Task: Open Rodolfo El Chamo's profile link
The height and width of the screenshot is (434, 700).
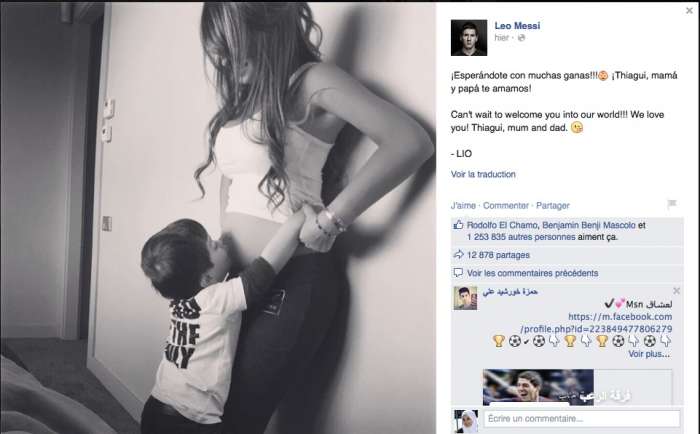Action: click(502, 225)
